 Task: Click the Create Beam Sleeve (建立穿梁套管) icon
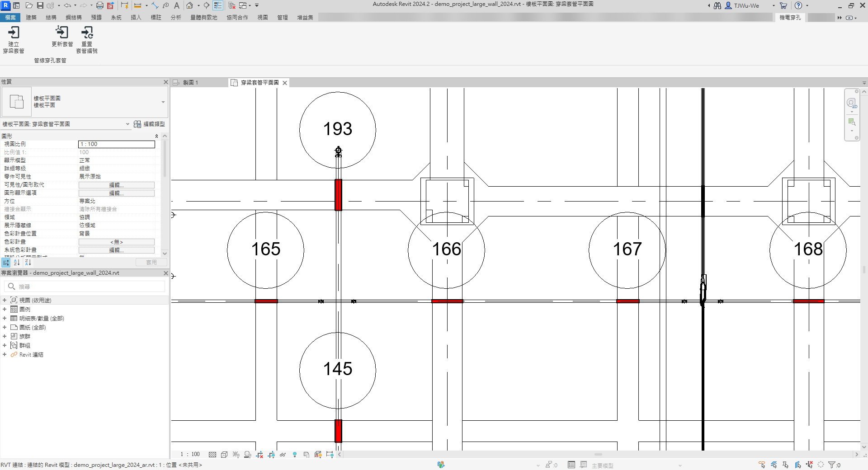tap(14, 33)
